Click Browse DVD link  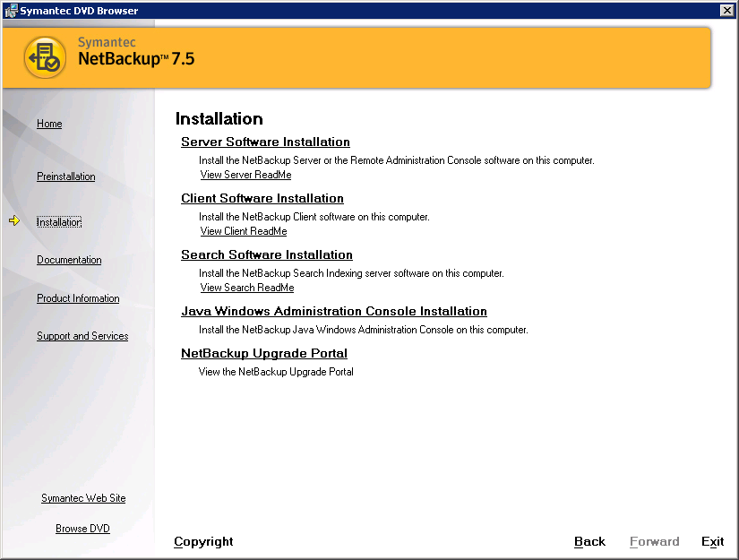[x=82, y=529]
